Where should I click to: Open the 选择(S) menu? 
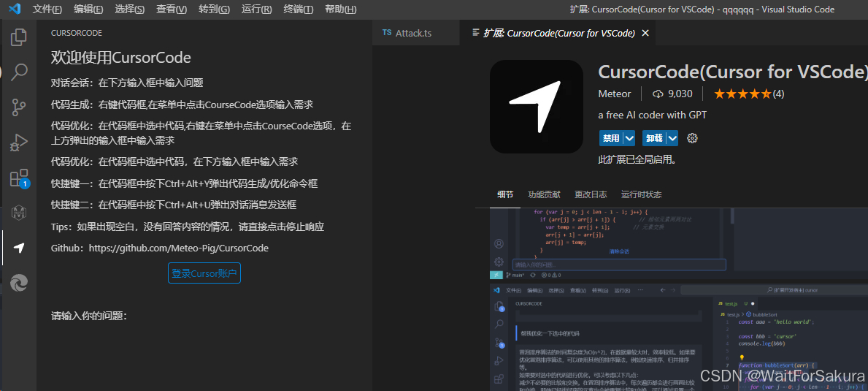point(129,10)
